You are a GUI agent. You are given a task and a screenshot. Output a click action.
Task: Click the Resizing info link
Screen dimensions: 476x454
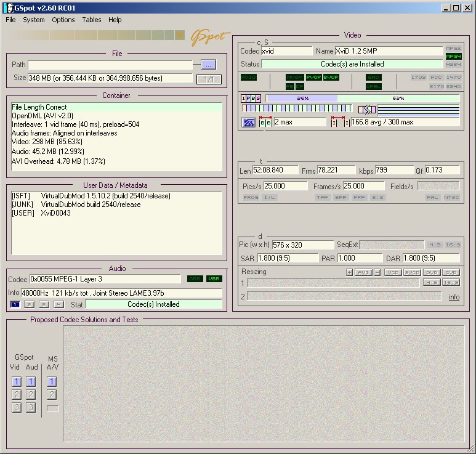pyautogui.click(x=454, y=297)
